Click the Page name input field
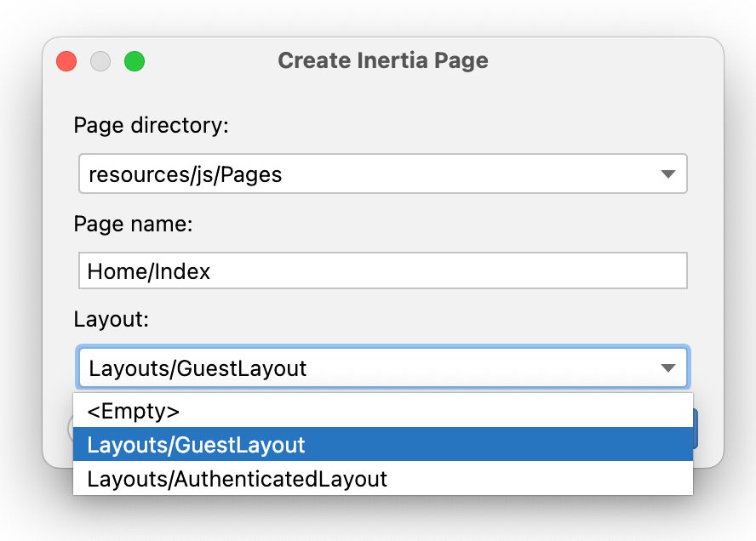This screenshot has width=756, height=541. pyautogui.click(x=383, y=270)
